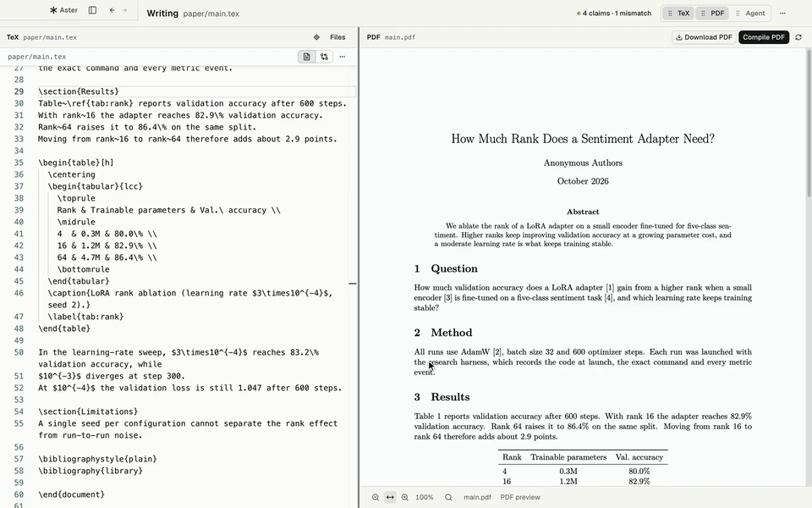Screen dimensions: 812x508
Task: Click the PDF preview status label
Action: [520, 497]
